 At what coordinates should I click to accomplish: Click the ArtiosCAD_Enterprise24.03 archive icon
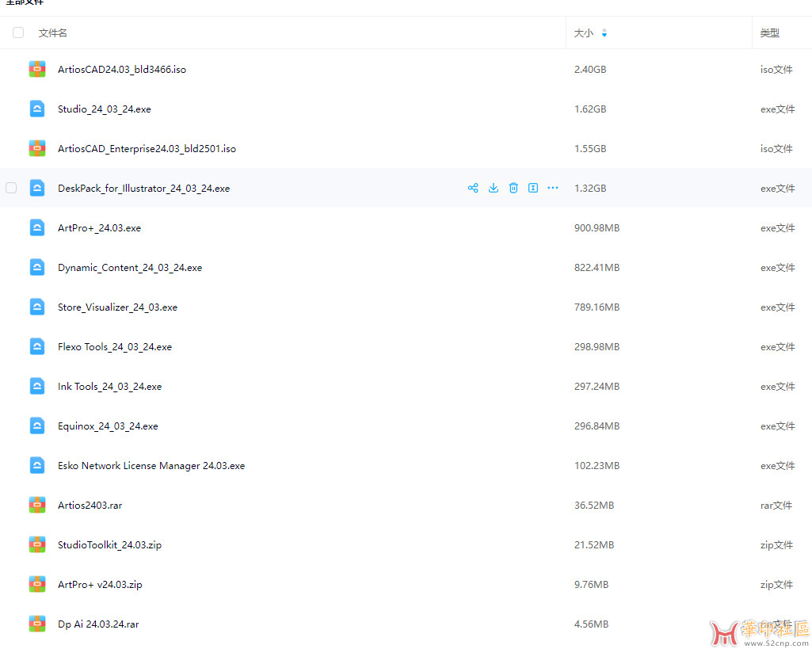coord(37,149)
